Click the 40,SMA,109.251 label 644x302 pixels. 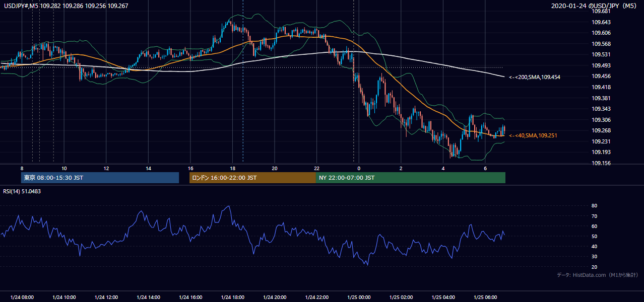[533, 135]
